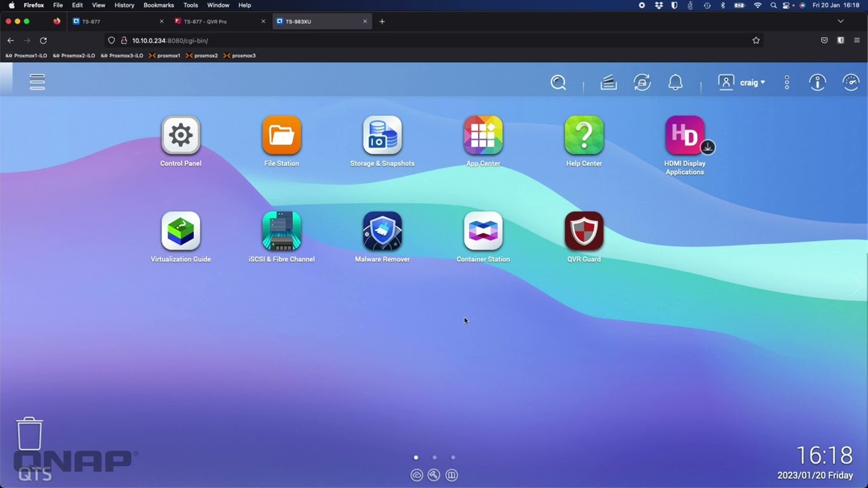
Task: Open the Proxmox2-iLO bookmark
Action: click(74, 56)
